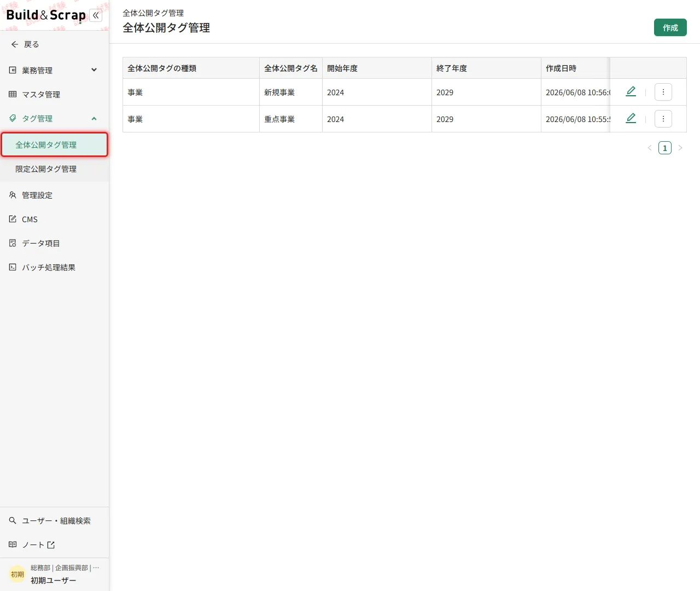
Task: Click the バッチ処理結果 terminal icon
Action: coord(13,267)
